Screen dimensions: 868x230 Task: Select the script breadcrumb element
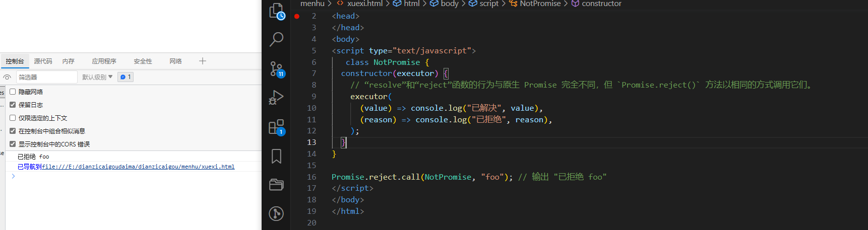(484, 4)
